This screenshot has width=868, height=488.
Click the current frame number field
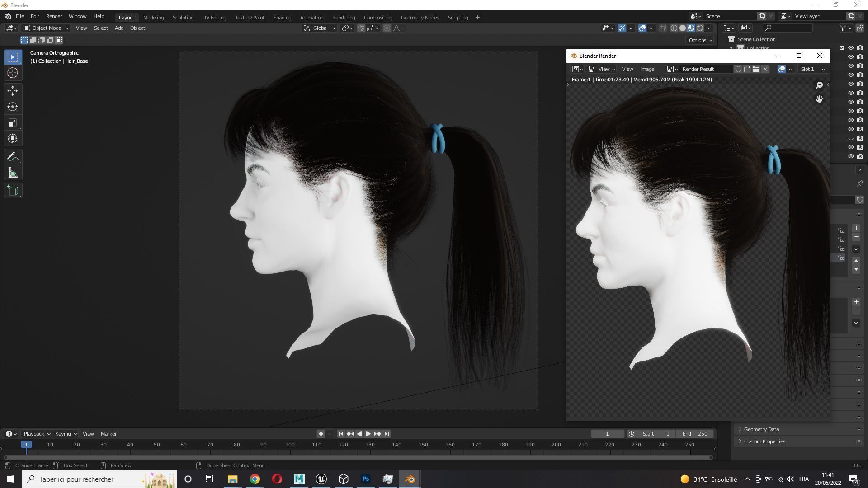[x=607, y=434]
